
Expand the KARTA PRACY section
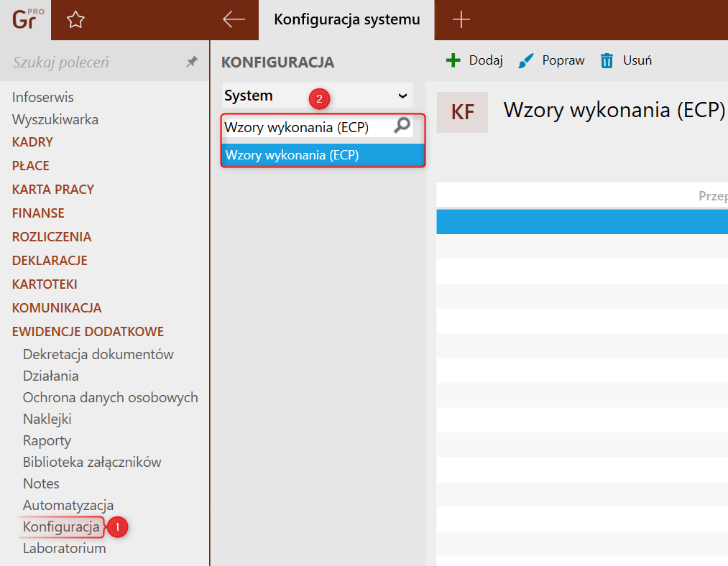click(x=53, y=190)
